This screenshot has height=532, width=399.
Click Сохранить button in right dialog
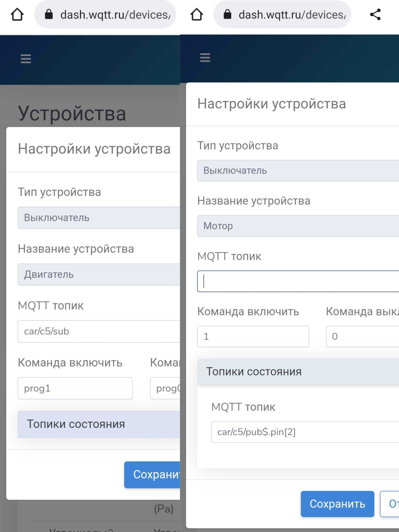coord(337,504)
